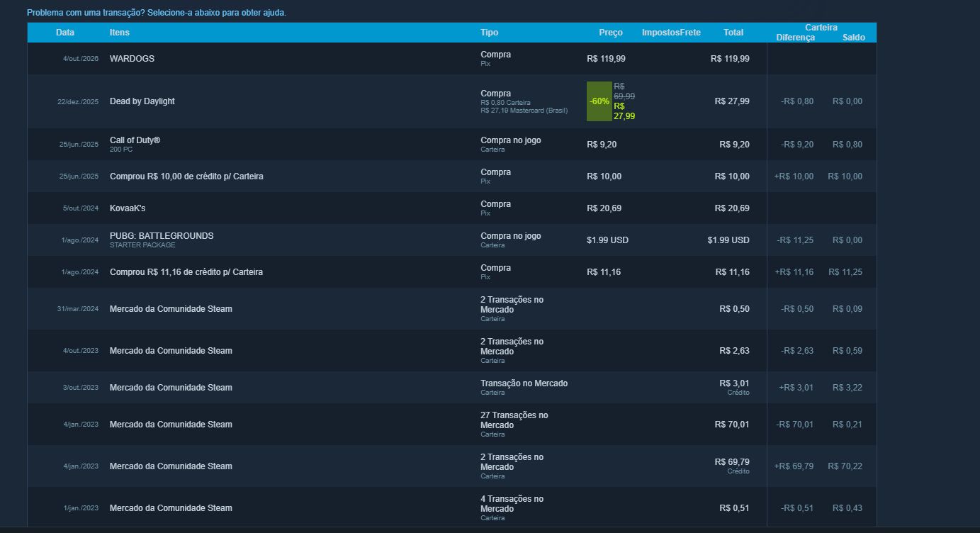
Task: Select the Call of Duty® in-game purchase
Action: (452, 145)
